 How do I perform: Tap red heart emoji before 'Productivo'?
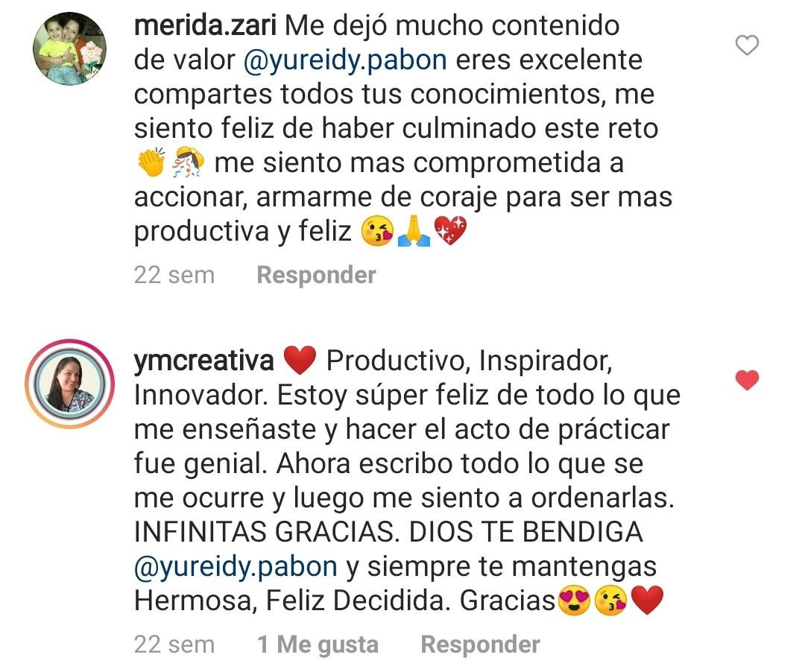[300, 360]
